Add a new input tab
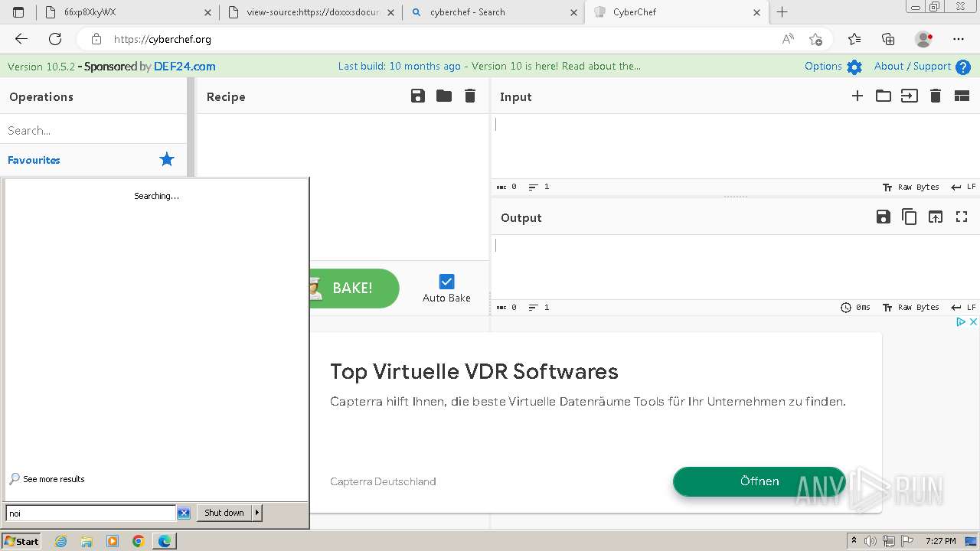Screen dimensions: 980x551 857,96
